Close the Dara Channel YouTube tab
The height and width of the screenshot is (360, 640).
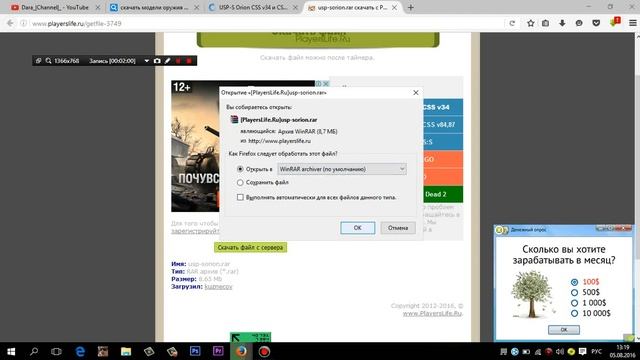97,7
